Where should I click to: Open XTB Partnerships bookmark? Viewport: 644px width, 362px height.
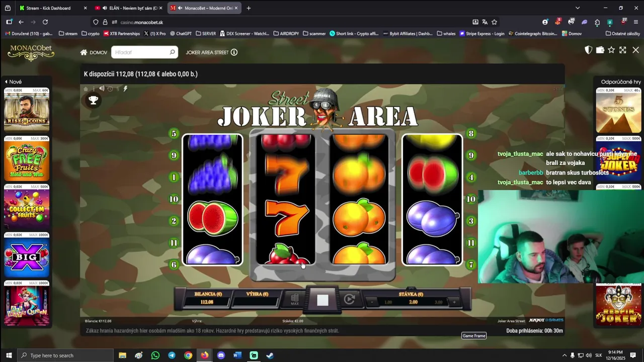122,34
